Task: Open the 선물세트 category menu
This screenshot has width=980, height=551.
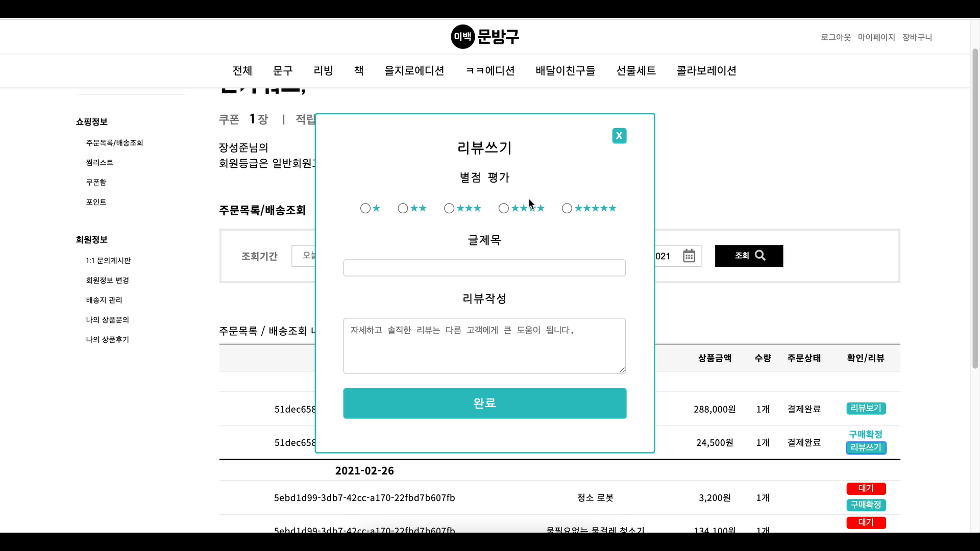Action: [x=635, y=70]
